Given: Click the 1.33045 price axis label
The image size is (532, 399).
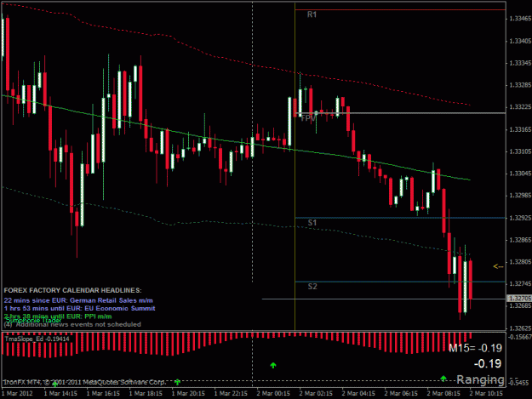Looking at the screenshot, I should pos(520,174).
